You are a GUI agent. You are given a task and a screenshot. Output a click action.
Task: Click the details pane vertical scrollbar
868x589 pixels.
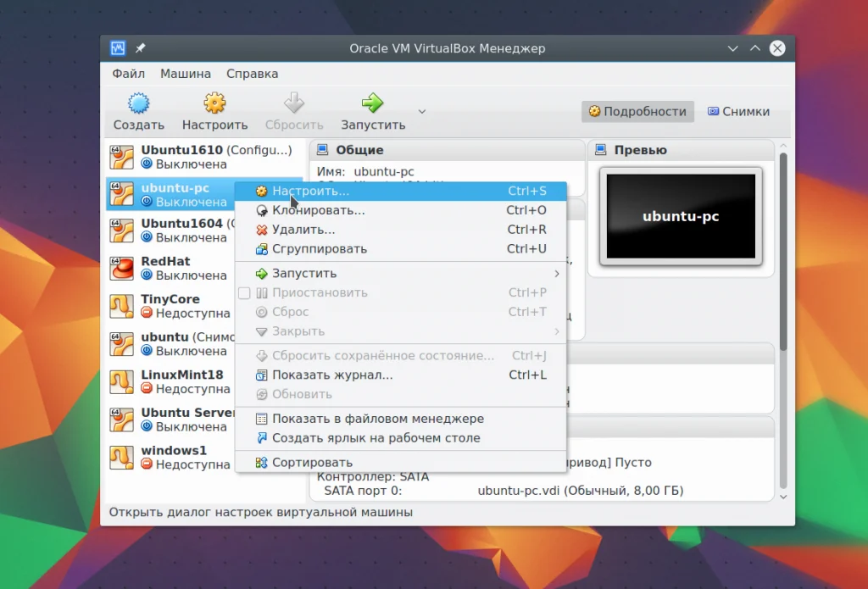pyautogui.click(x=783, y=252)
